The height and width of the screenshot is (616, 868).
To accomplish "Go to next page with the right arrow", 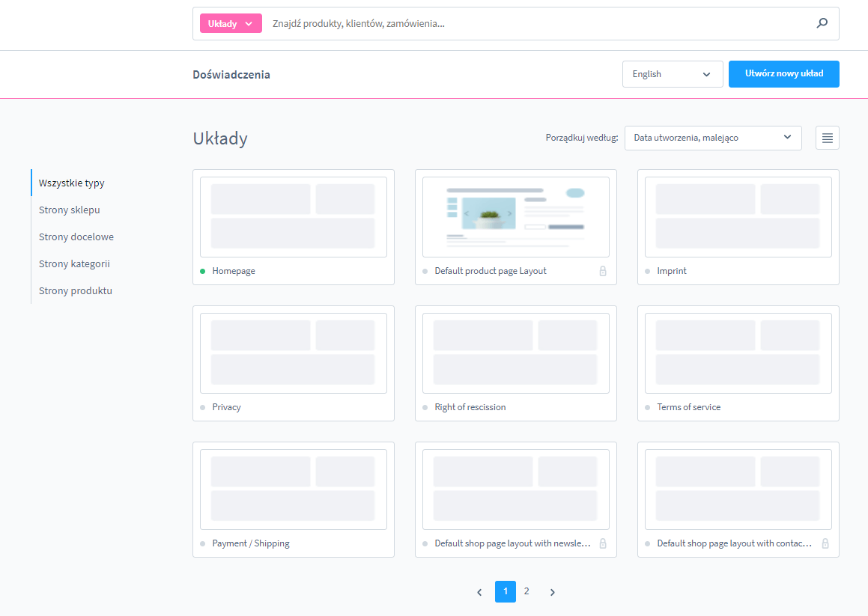I will (x=553, y=591).
